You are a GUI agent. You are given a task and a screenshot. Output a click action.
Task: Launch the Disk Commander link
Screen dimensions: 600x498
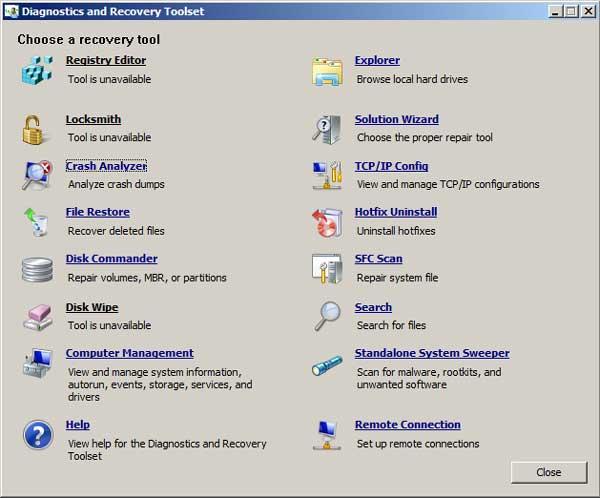111,258
